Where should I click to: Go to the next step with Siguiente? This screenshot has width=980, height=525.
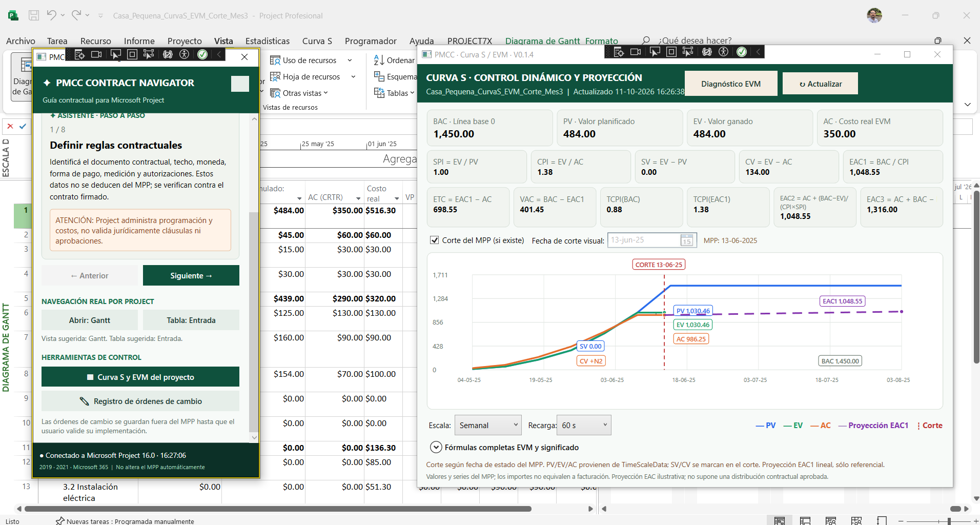pos(191,275)
